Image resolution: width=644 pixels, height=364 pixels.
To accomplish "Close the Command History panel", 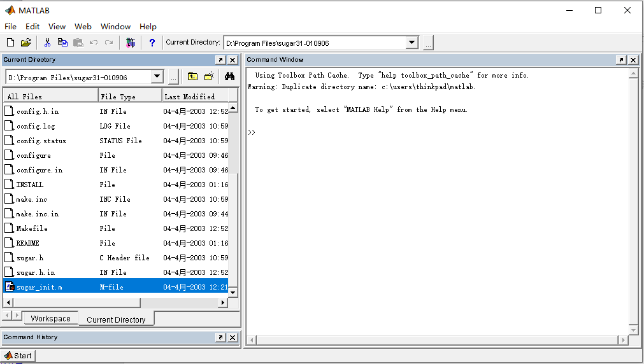I will (233, 337).
